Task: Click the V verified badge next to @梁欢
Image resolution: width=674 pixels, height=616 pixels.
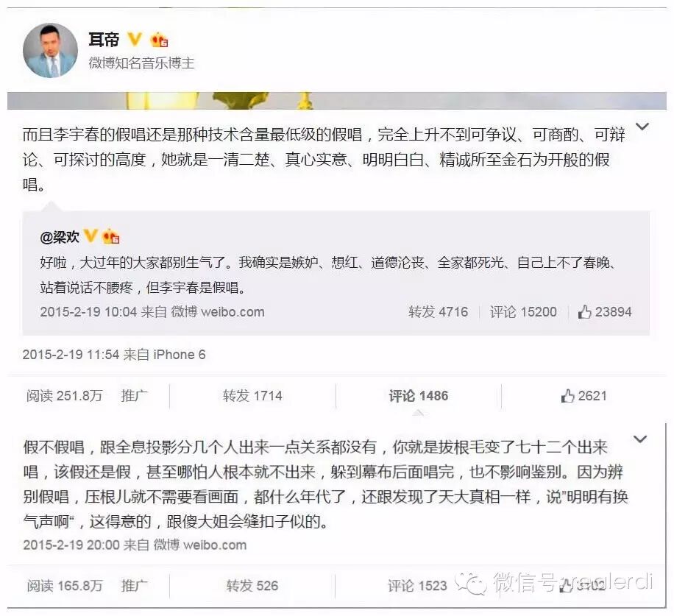Action: 91,236
